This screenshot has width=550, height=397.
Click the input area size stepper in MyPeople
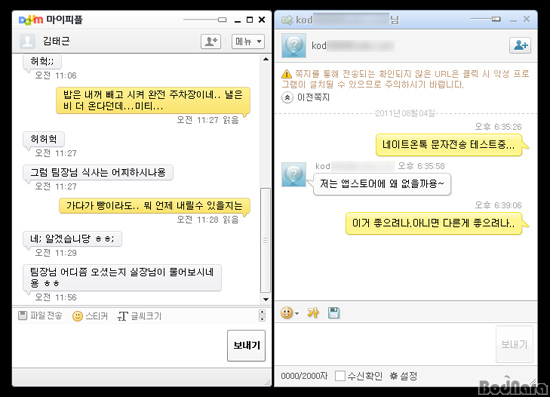(262, 315)
